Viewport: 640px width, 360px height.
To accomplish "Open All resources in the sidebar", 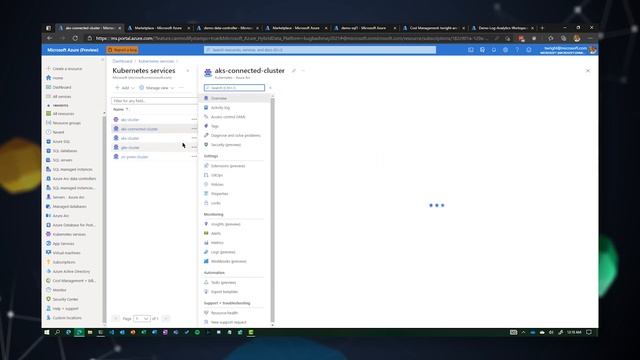I will coord(63,114).
